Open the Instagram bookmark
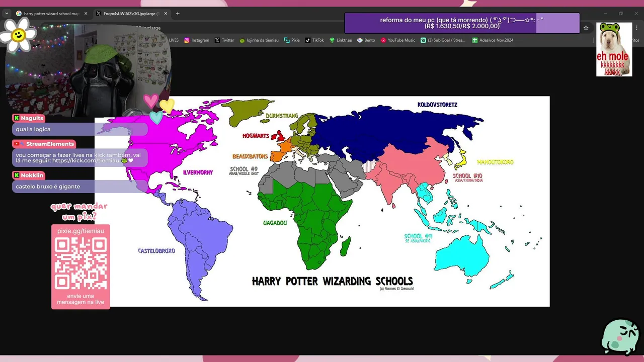The width and height of the screenshot is (644, 362). (x=197, y=40)
